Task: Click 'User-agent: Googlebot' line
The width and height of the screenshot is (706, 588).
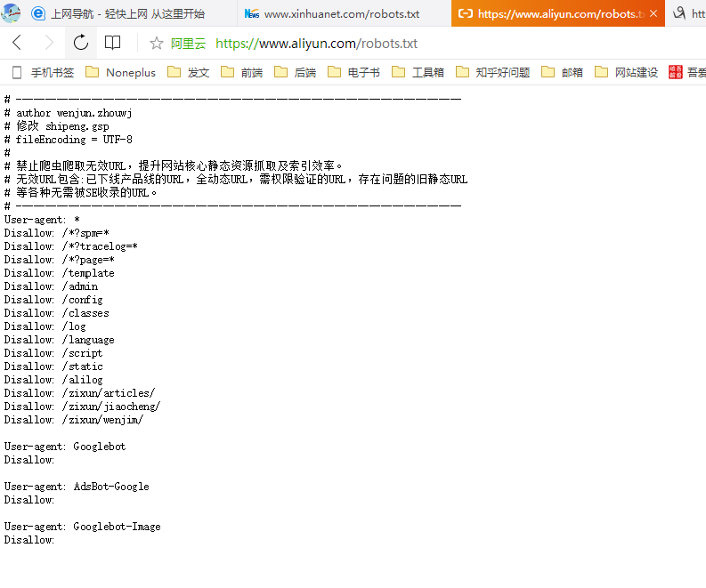Action: pos(65,447)
